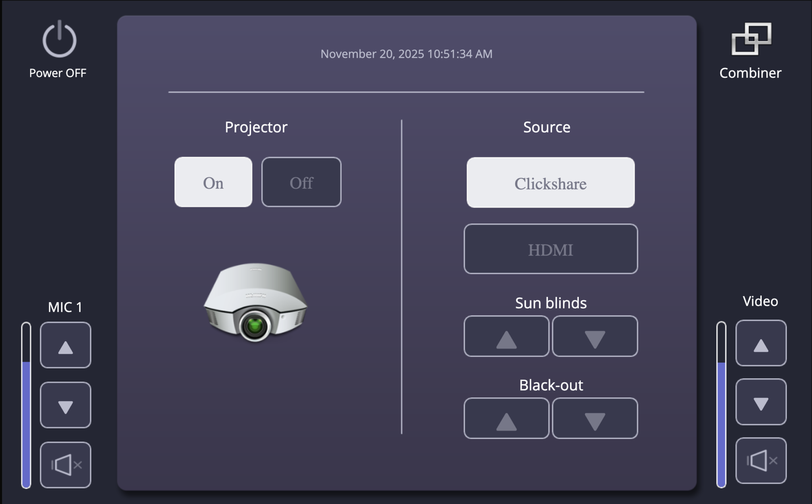Viewport: 812px width, 504px height.
Task: Turn the Projector On
Action: click(213, 182)
